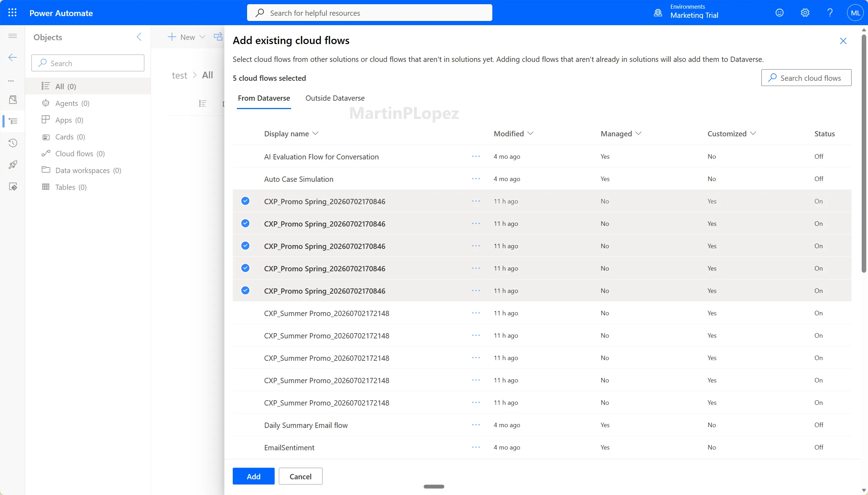This screenshot has height=495, width=868.
Task: Switch environment from Marketing Trial
Action: (694, 15)
